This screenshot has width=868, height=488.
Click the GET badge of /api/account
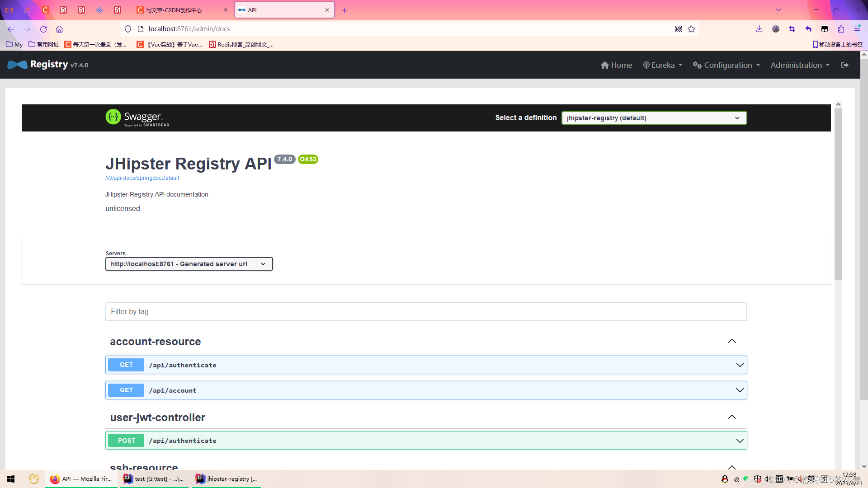126,390
